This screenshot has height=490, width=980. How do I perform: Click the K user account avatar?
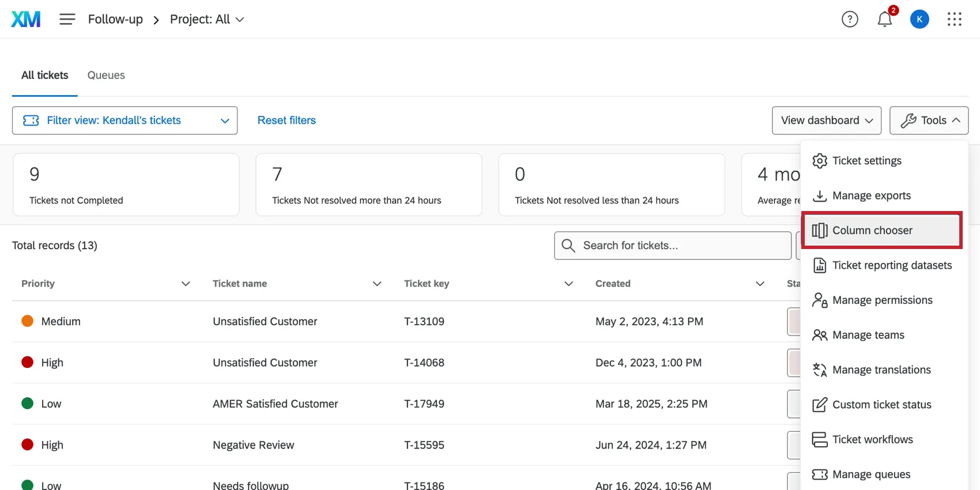919,19
